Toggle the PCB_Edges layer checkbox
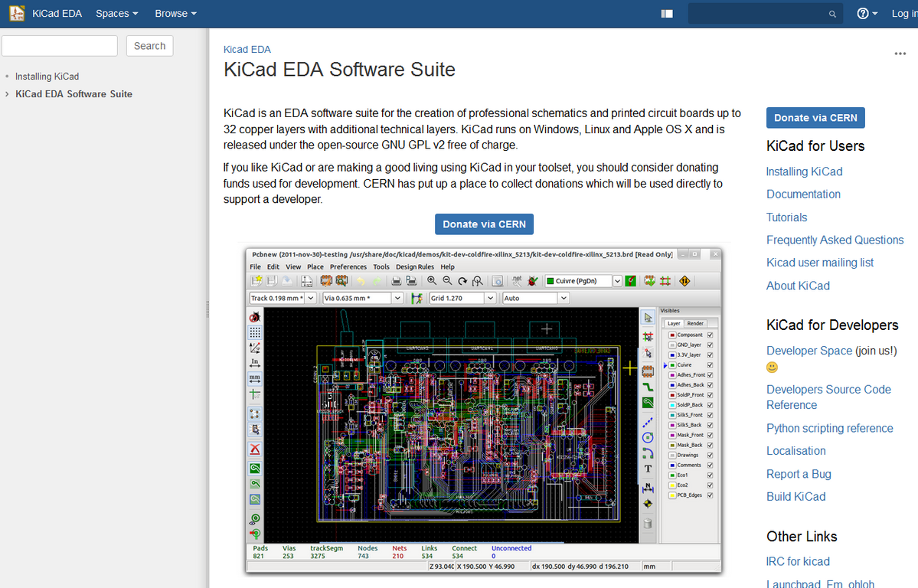 click(x=711, y=495)
